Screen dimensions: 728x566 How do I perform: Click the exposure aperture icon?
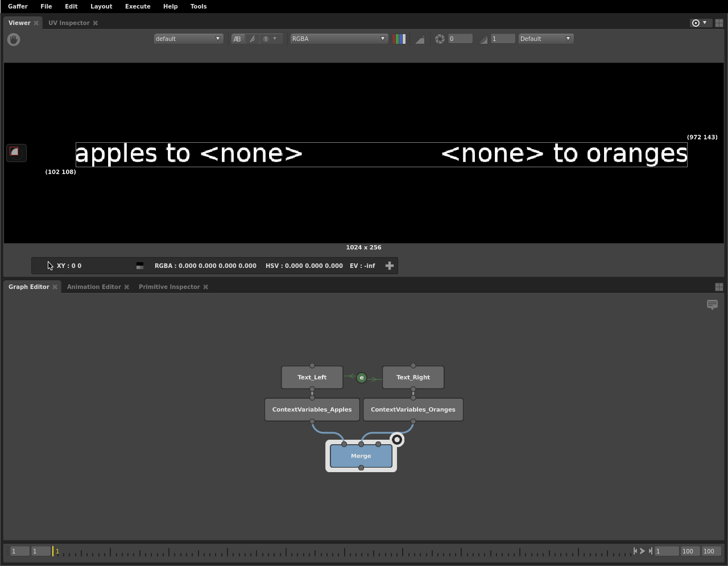click(440, 39)
